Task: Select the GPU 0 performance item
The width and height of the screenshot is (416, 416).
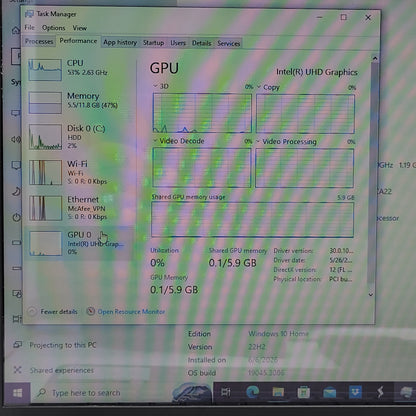Action: tap(79, 243)
